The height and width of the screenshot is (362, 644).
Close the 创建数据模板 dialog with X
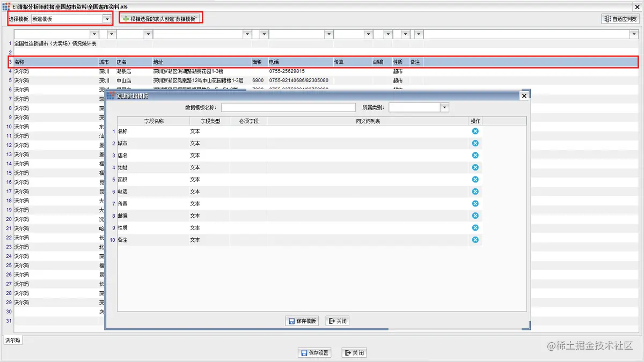pyautogui.click(x=524, y=95)
